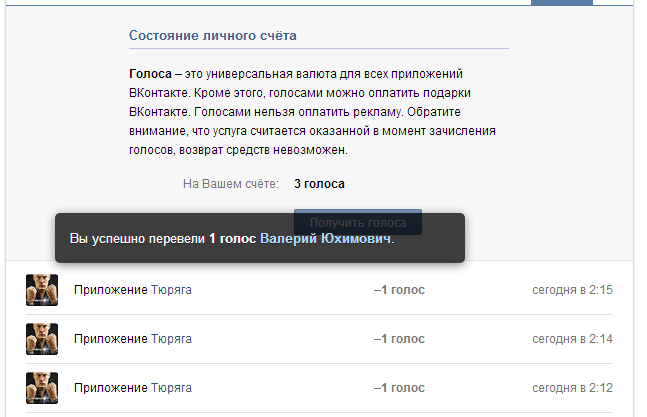This screenshot has width=647, height=417.
Task: Open Тюряга app thumbnail in 2:12 row
Action: pyautogui.click(x=42, y=388)
